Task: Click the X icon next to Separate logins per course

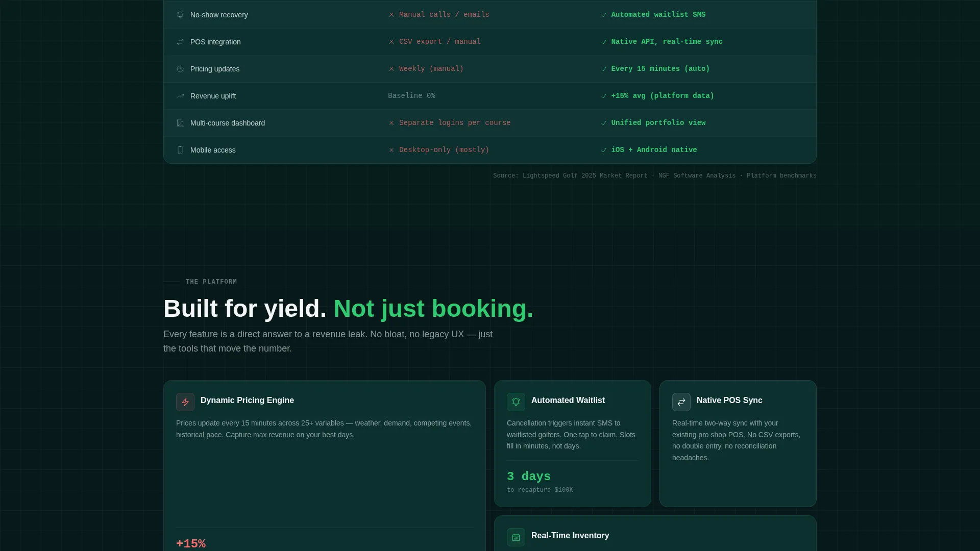Action: click(391, 123)
